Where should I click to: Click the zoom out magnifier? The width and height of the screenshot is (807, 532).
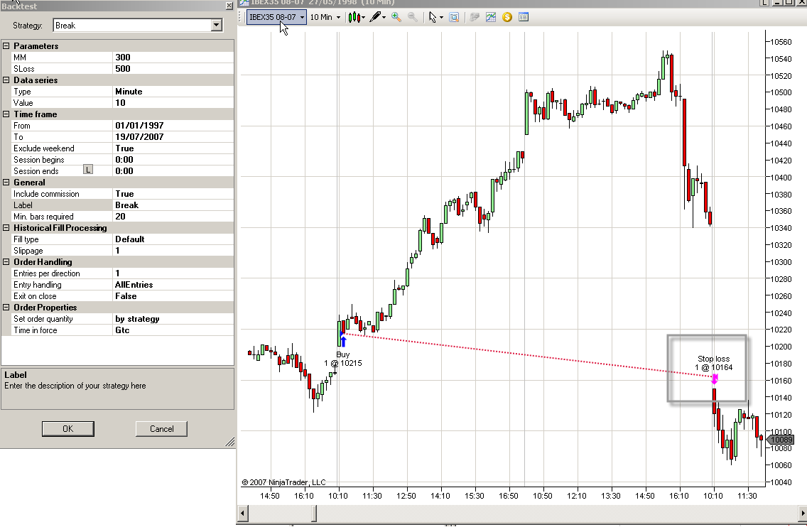click(413, 17)
